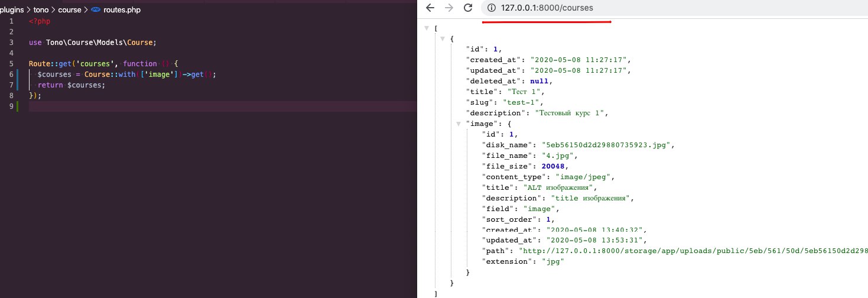Click the PHP file icon before routes.php
Screen dimensions: 868x298
pos(96,10)
